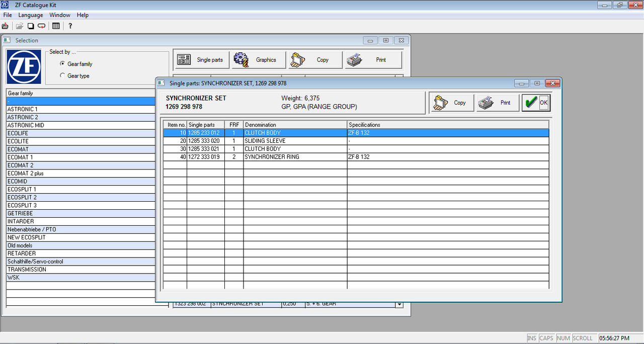Select Schalthilfe/Servo-control row
This screenshot has width=644, height=344.
point(80,262)
